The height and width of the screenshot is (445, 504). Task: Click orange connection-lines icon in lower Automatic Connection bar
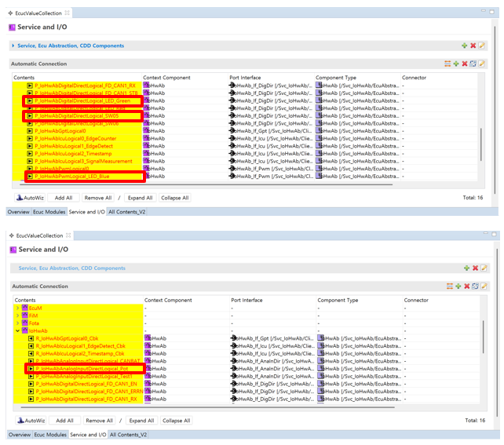coord(450,286)
